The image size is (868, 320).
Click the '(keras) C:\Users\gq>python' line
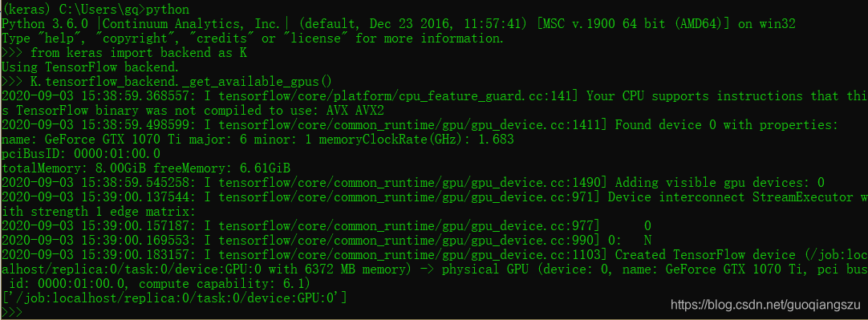pos(95,10)
